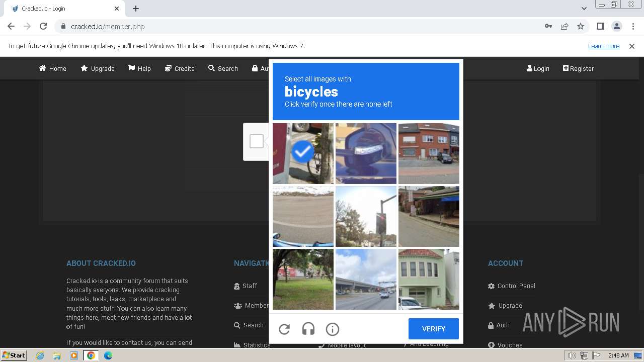Viewport: 644px width, 362px height.
Task: Select the grassy park with tree tile
Action: coord(303,279)
